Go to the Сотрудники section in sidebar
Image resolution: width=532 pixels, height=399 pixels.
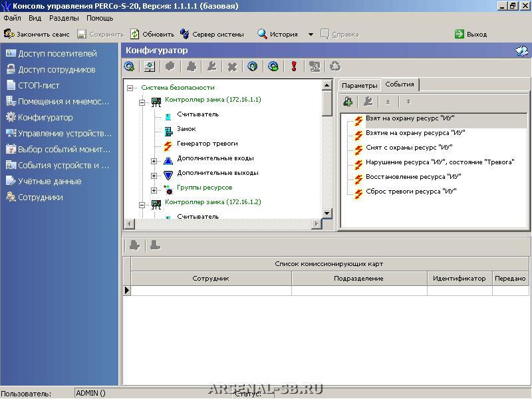pyautogui.click(x=40, y=197)
